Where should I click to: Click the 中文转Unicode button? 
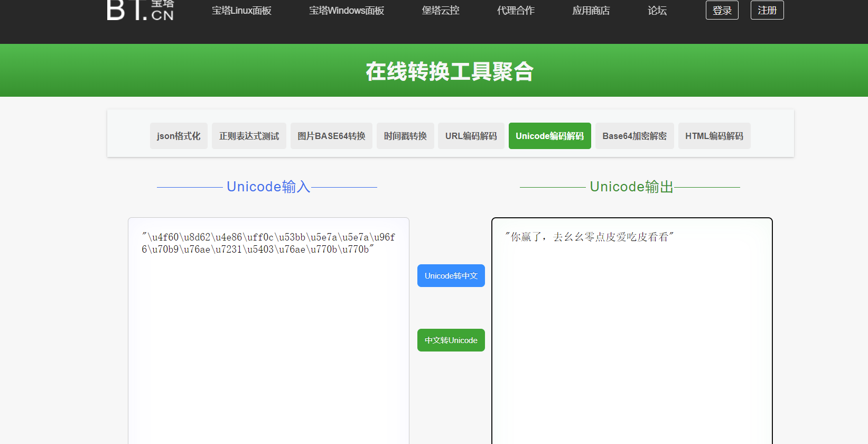[451, 340]
